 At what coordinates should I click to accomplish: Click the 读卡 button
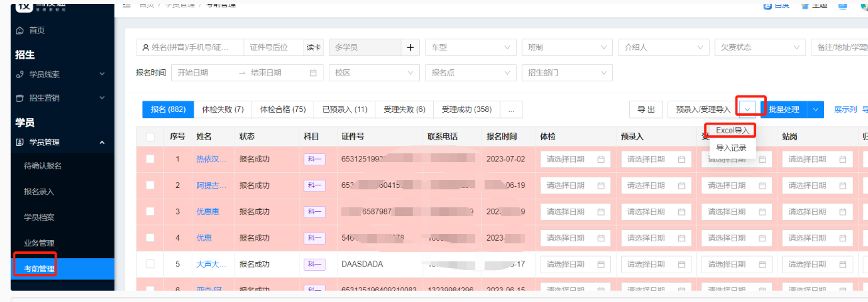[314, 47]
